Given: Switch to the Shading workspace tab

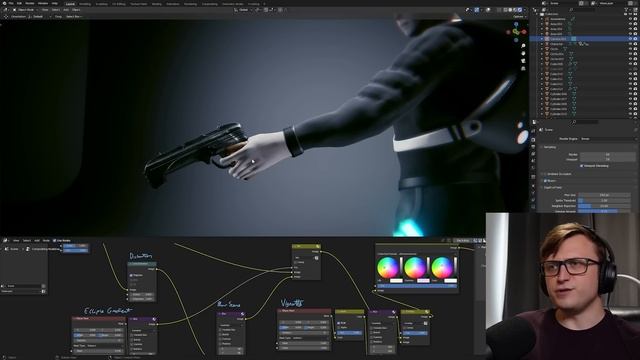Looking at the screenshot, I should (x=157, y=4).
